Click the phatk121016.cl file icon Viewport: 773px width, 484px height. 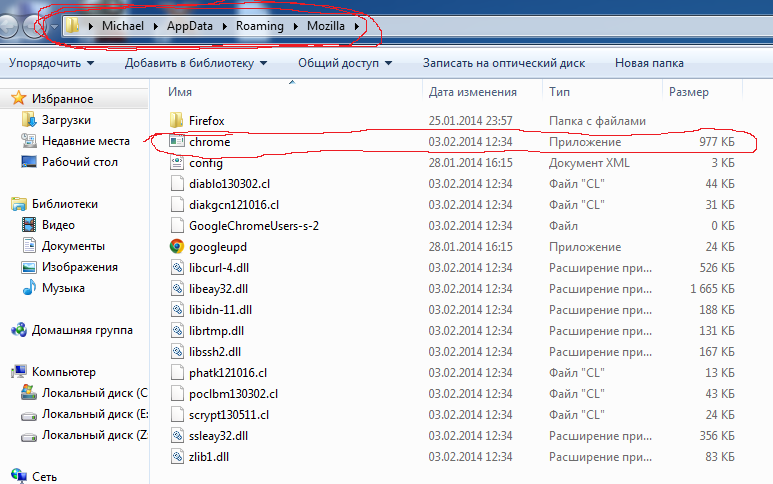[176, 373]
